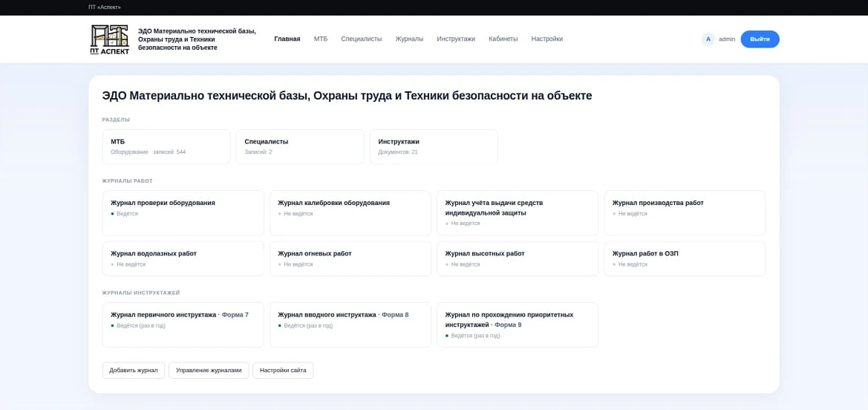Open Журнал вводного инструктажа Форма 8

[x=350, y=325]
